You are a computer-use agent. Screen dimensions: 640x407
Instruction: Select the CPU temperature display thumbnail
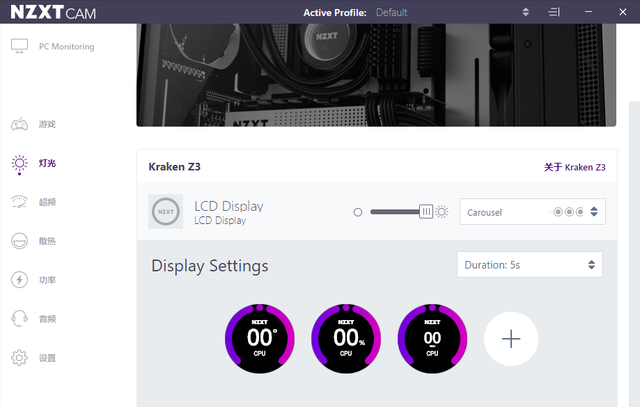click(x=260, y=338)
